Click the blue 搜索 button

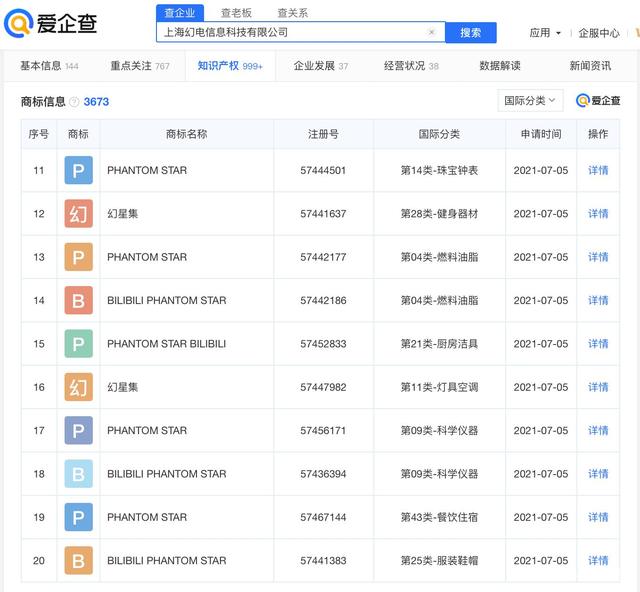point(471,33)
